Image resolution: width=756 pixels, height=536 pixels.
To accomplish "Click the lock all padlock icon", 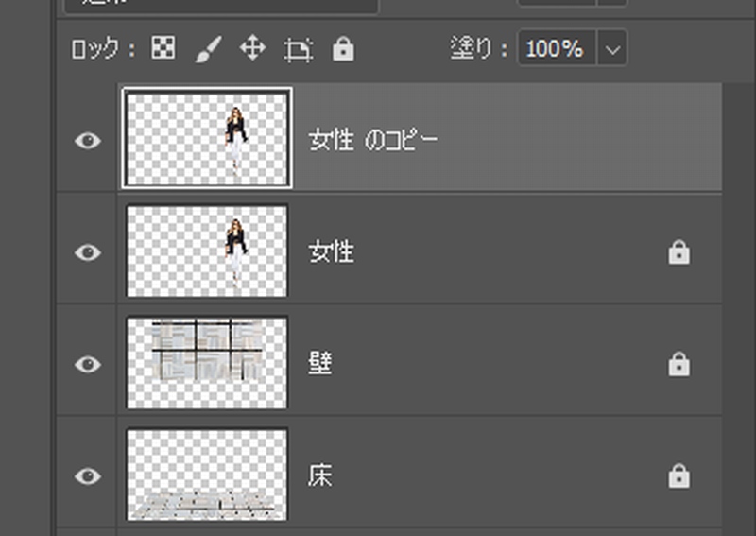I will click(x=343, y=49).
